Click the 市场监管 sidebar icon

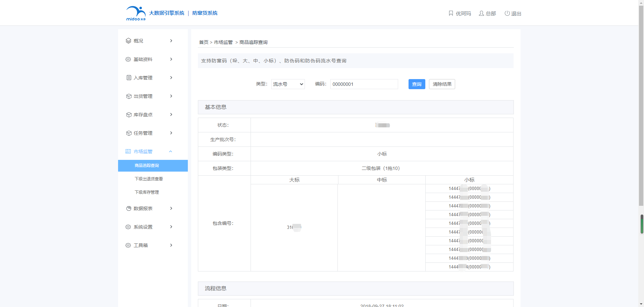click(x=128, y=151)
